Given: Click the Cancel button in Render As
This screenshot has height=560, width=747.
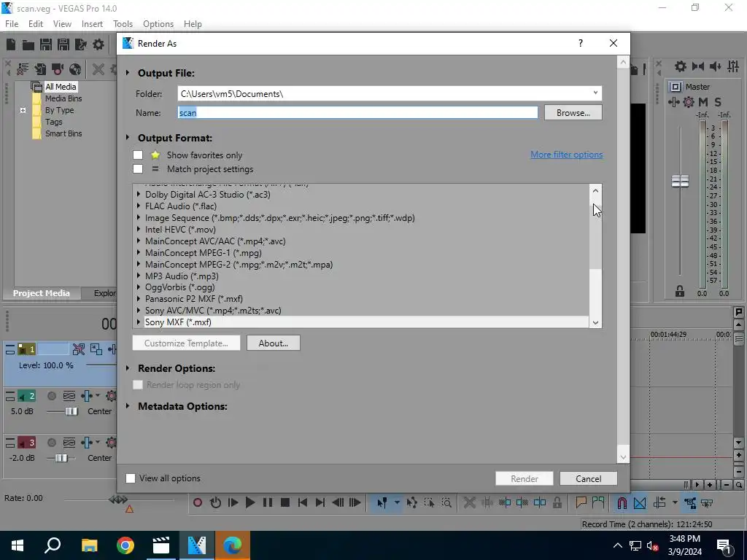Looking at the screenshot, I should (589, 478).
